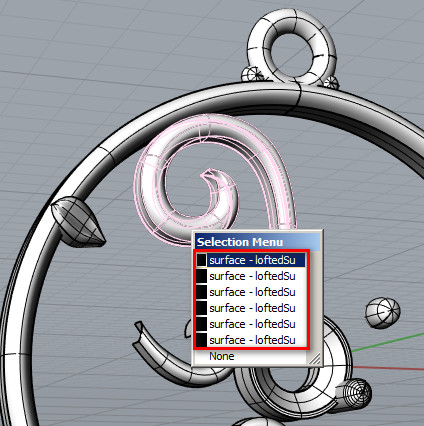This screenshot has width=424, height=426.
Task: Click the pointed cone spike on the ring
Action: 77,222
